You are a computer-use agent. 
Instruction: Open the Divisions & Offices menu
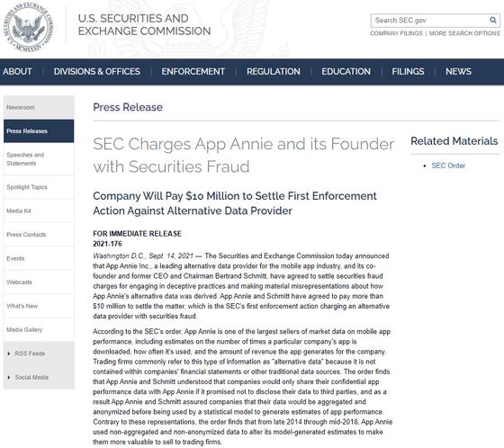click(x=97, y=71)
